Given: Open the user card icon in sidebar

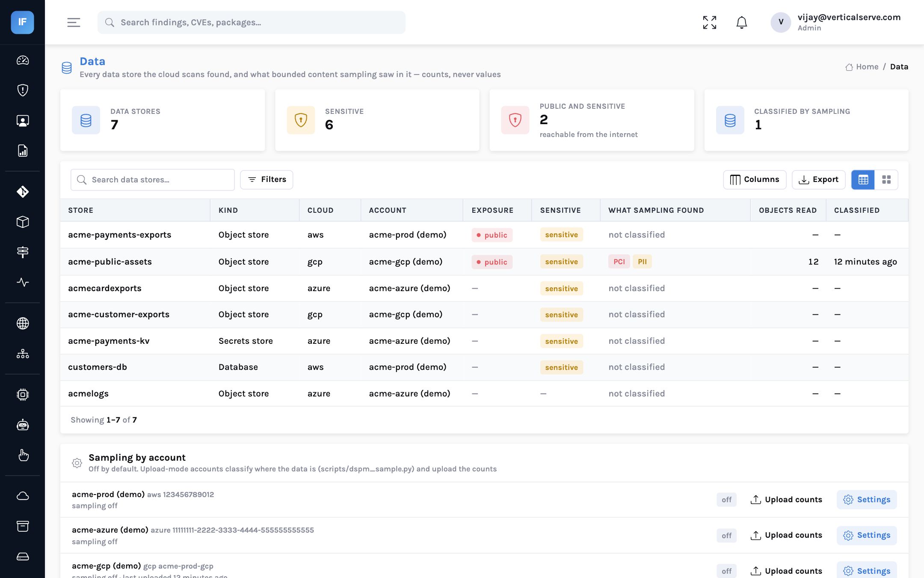Looking at the screenshot, I should coord(23,121).
